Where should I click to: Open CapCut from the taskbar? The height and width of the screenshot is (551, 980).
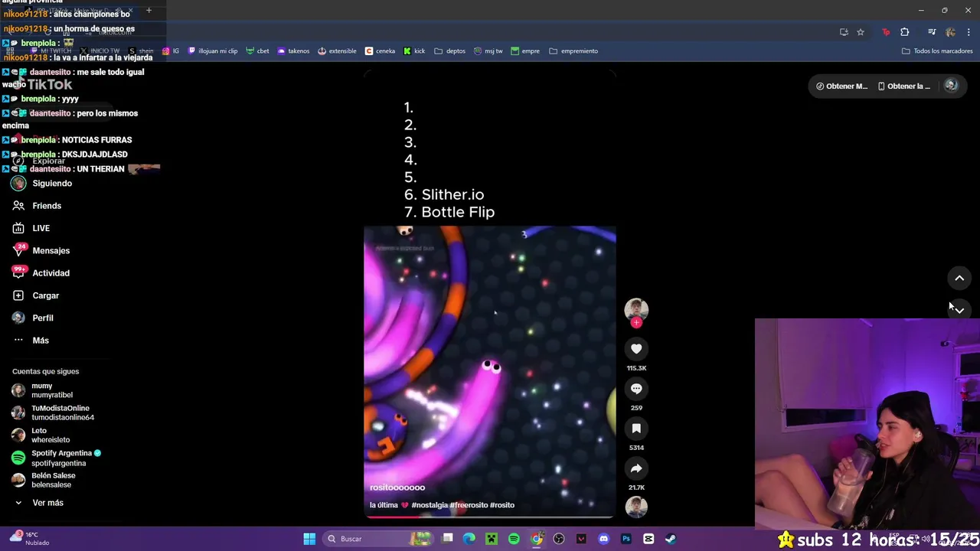click(x=648, y=539)
